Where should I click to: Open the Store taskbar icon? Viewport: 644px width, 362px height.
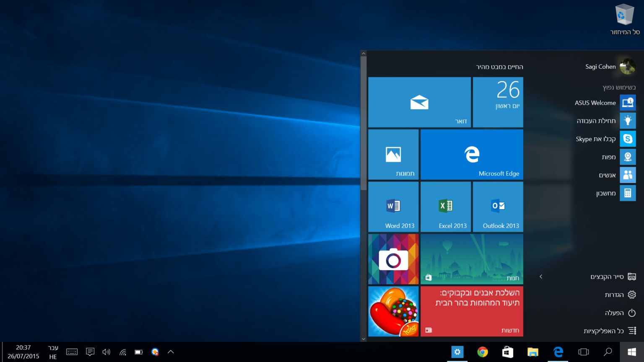click(508, 352)
